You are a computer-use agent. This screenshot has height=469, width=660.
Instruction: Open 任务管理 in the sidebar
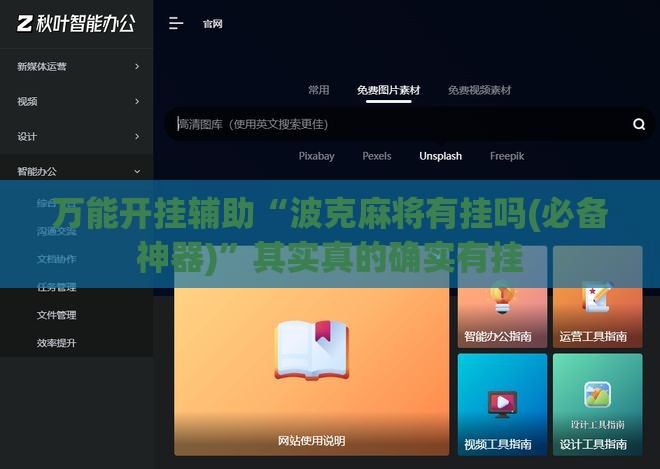pos(56,287)
